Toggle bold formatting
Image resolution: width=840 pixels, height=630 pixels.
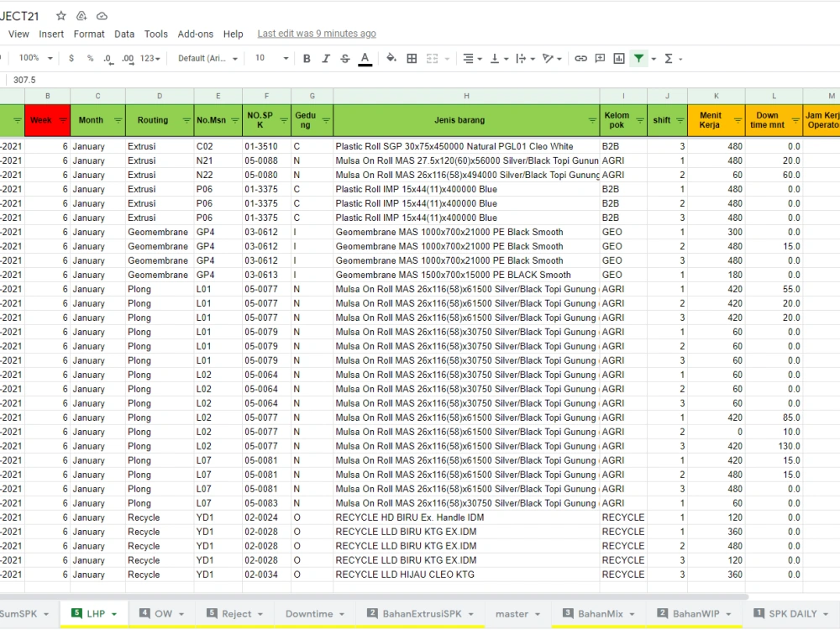[x=307, y=58]
